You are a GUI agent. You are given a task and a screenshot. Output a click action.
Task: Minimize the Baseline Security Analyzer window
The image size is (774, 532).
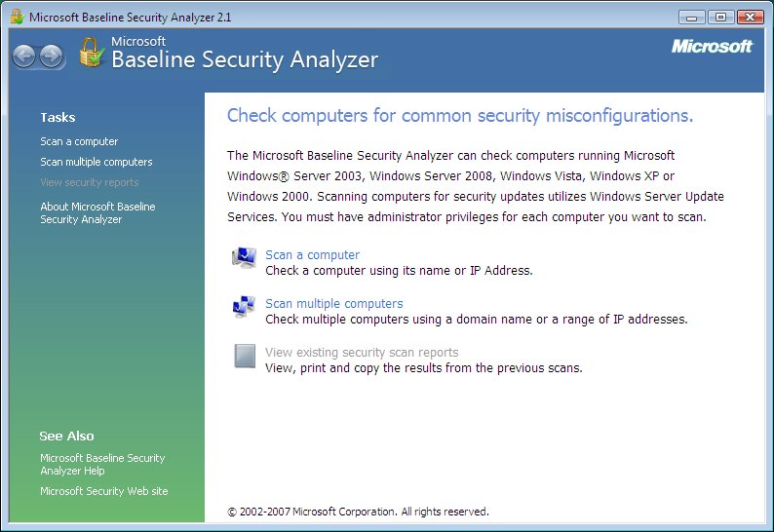click(x=691, y=18)
